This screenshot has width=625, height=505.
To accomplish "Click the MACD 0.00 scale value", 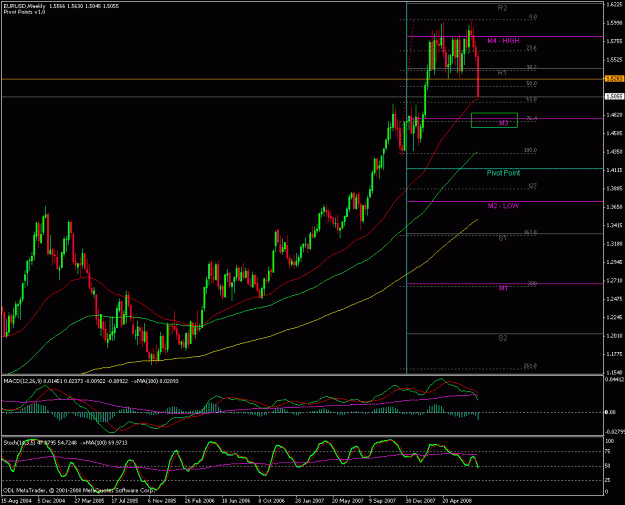I will pyautogui.click(x=610, y=412).
